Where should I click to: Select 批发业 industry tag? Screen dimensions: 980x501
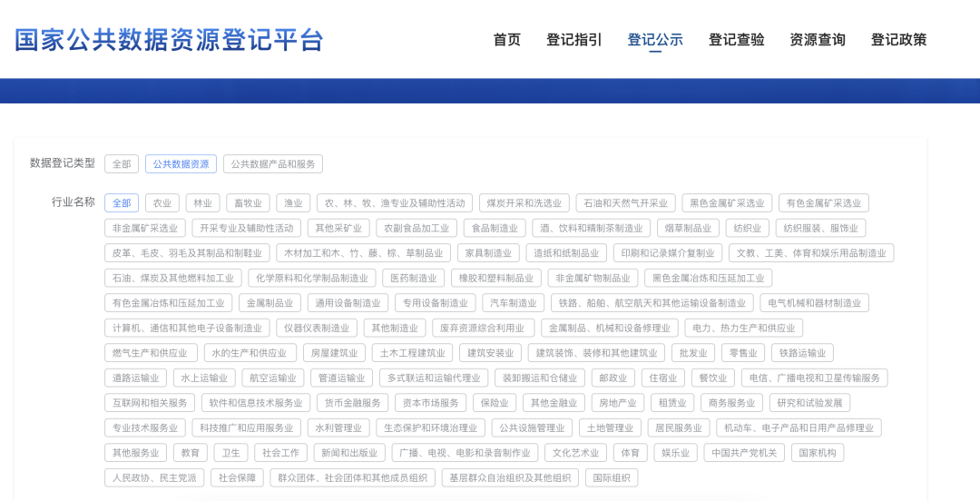click(693, 353)
